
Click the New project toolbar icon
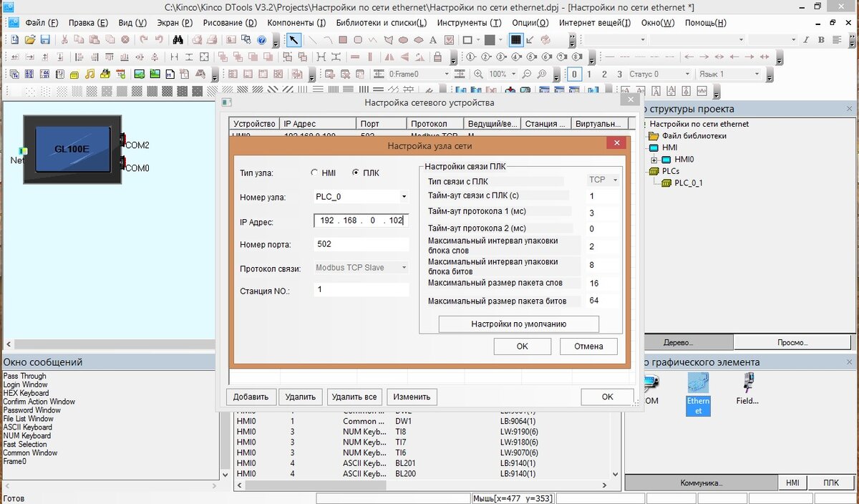tap(15, 39)
